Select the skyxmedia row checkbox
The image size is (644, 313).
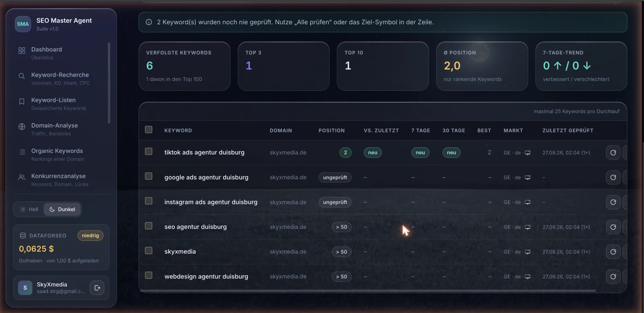(x=149, y=251)
